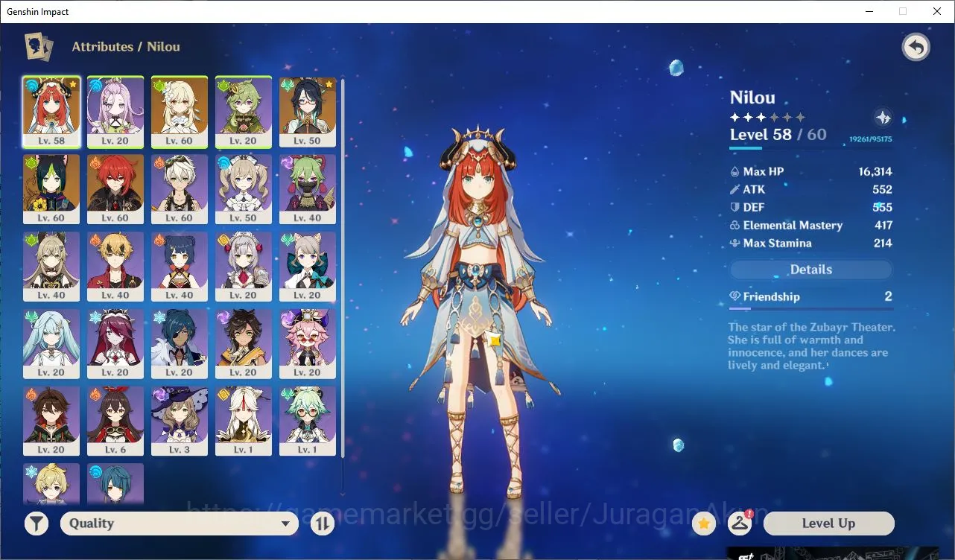Click the Nilou character model
The height and width of the screenshot is (560, 955).
tap(477, 313)
